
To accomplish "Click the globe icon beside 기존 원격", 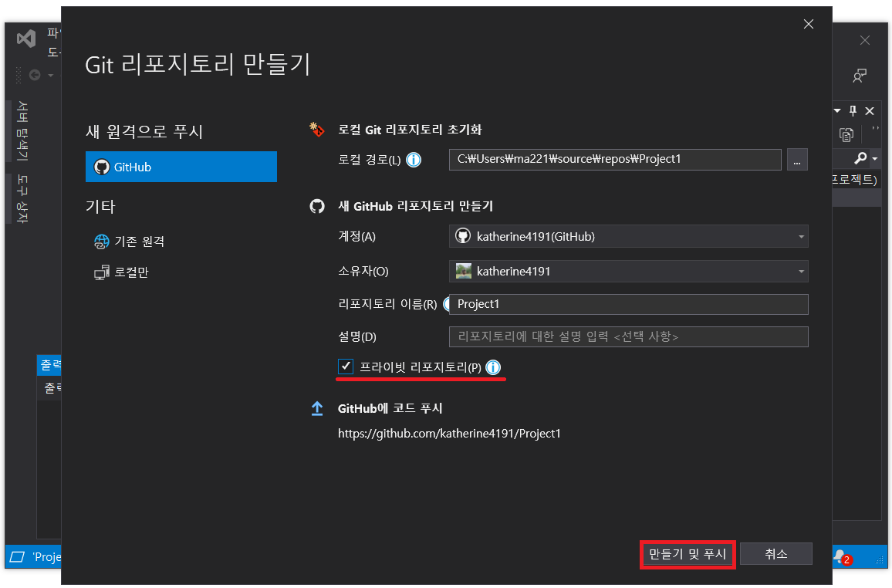I will click(102, 242).
